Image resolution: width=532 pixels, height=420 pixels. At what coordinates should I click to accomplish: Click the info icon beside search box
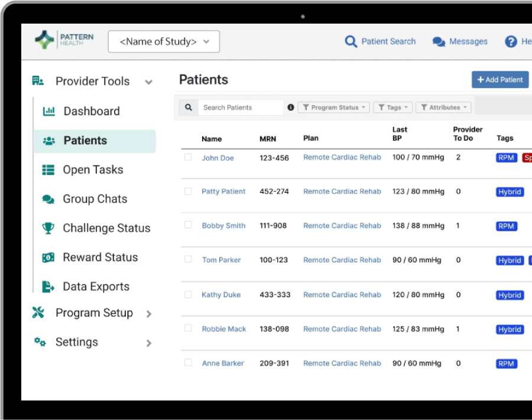pos(290,108)
